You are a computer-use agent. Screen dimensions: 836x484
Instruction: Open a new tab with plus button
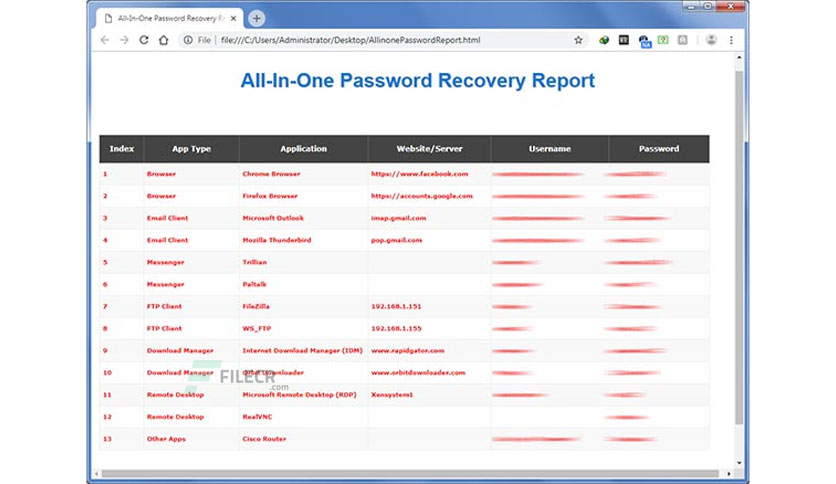click(x=256, y=19)
